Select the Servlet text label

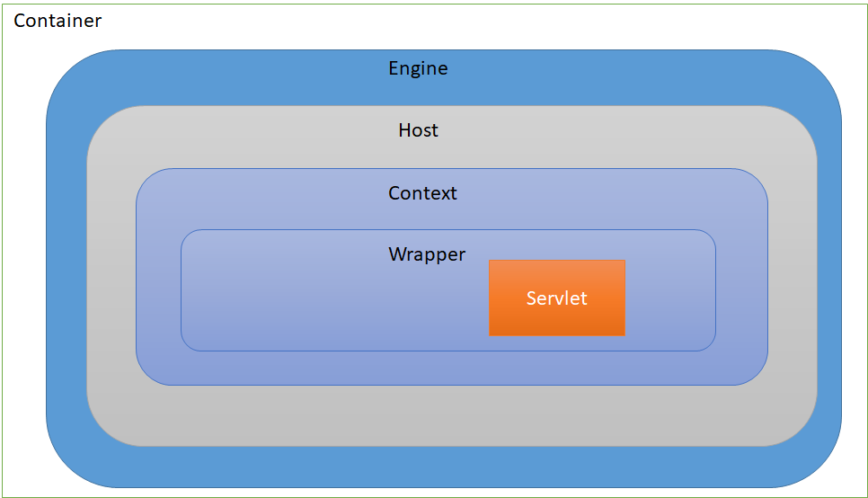tap(556, 298)
